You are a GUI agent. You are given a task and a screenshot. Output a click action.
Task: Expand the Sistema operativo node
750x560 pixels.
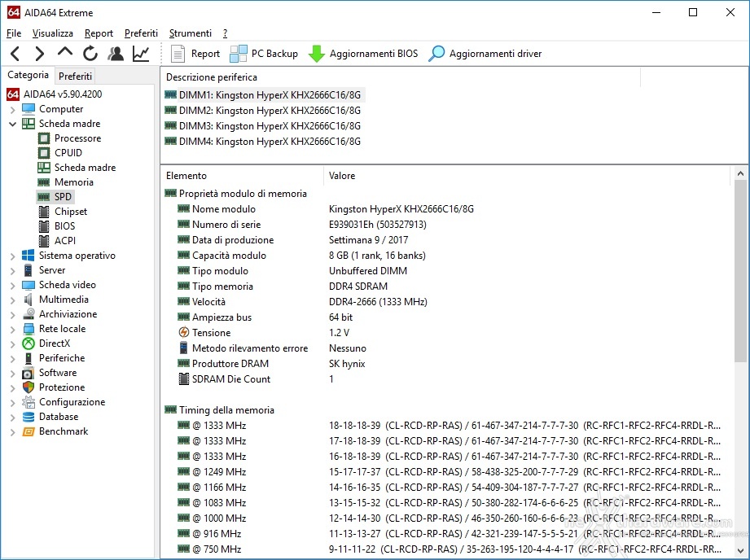[x=12, y=256]
